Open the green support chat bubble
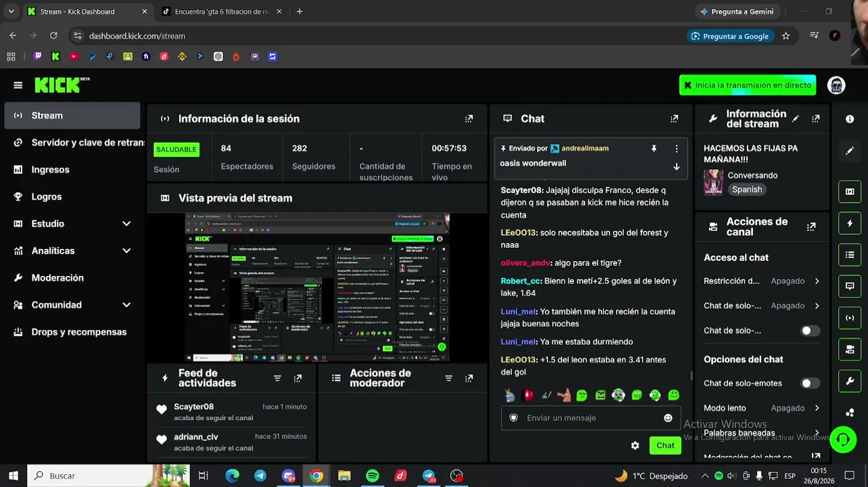The image size is (868, 487). click(x=843, y=440)
